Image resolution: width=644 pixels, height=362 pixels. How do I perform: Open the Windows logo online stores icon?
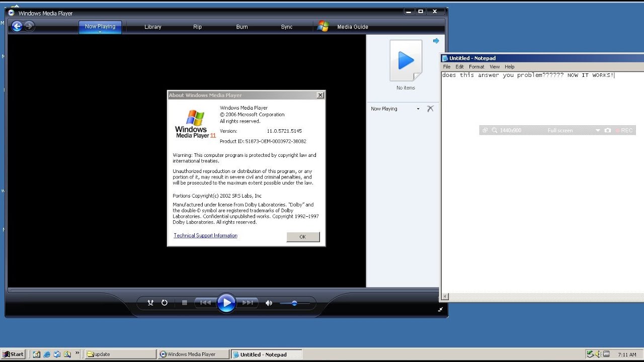(x=323, y=27)
